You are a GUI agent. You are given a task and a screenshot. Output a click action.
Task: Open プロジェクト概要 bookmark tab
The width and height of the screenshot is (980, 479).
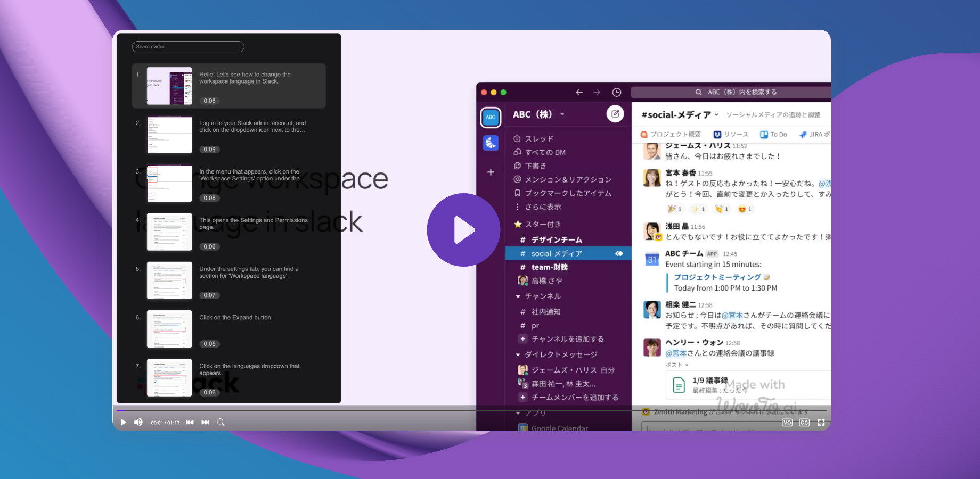click(x=671, y=135)
